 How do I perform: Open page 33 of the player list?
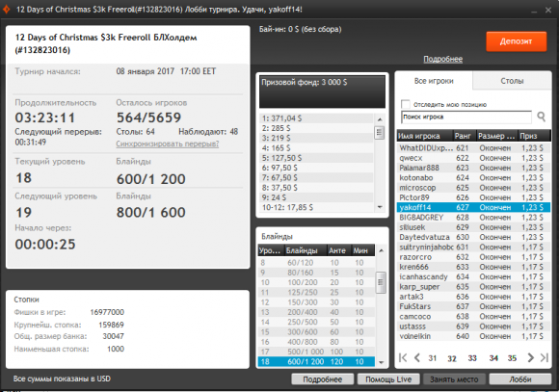[x=472, y=358]
